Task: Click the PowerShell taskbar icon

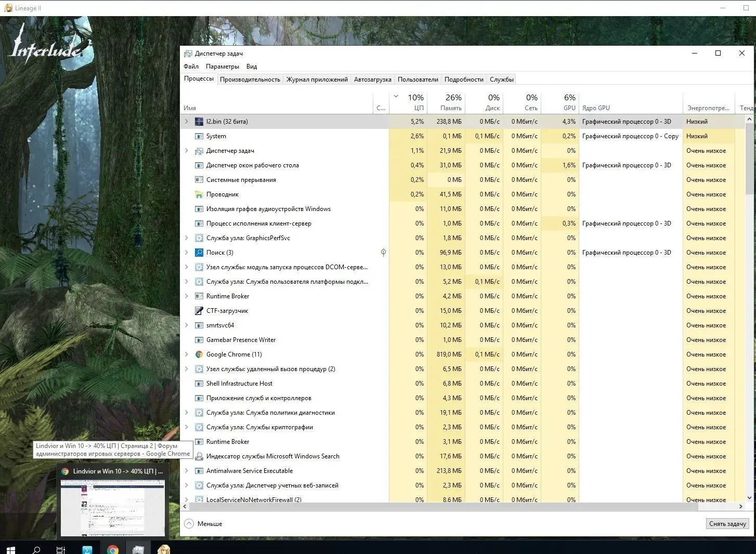Action: (x=87, y=550)
